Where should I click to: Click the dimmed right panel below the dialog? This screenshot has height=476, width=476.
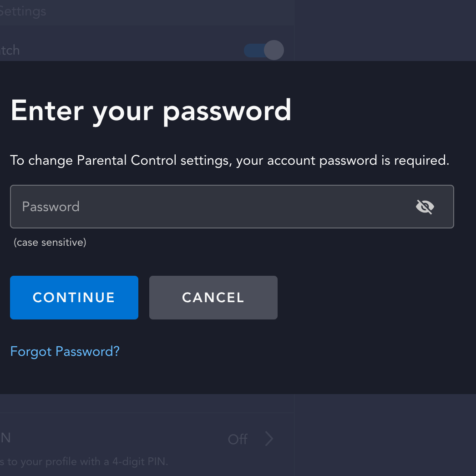pos(385,435)
